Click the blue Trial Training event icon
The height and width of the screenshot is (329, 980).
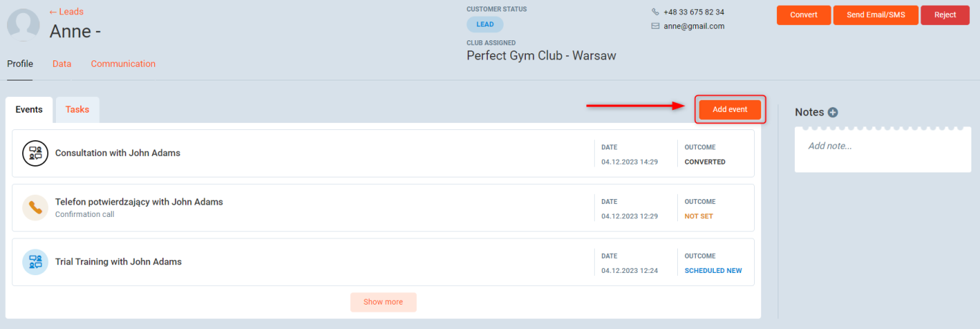click(x=35, y=262)
